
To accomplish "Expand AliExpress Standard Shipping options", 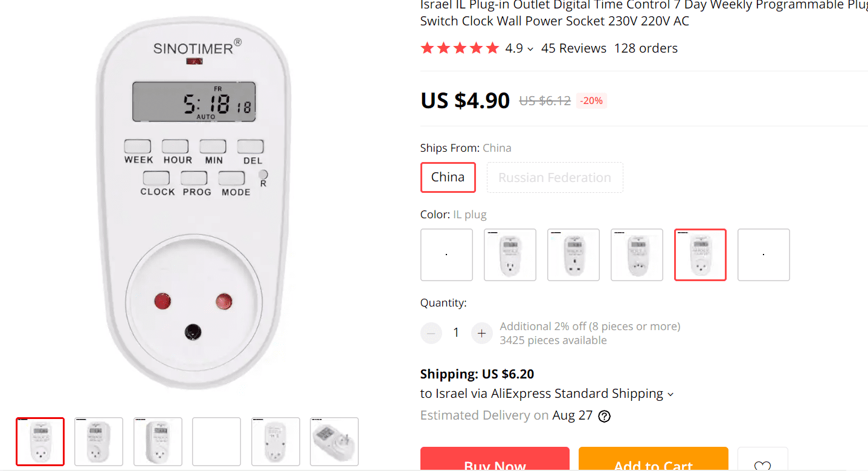I will pos(669,394).
